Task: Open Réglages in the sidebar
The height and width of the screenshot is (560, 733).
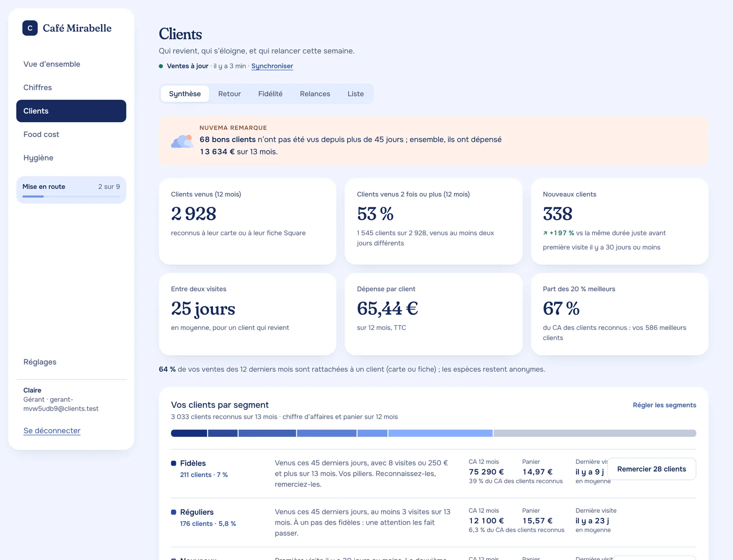Action: [x=71, y=362]
